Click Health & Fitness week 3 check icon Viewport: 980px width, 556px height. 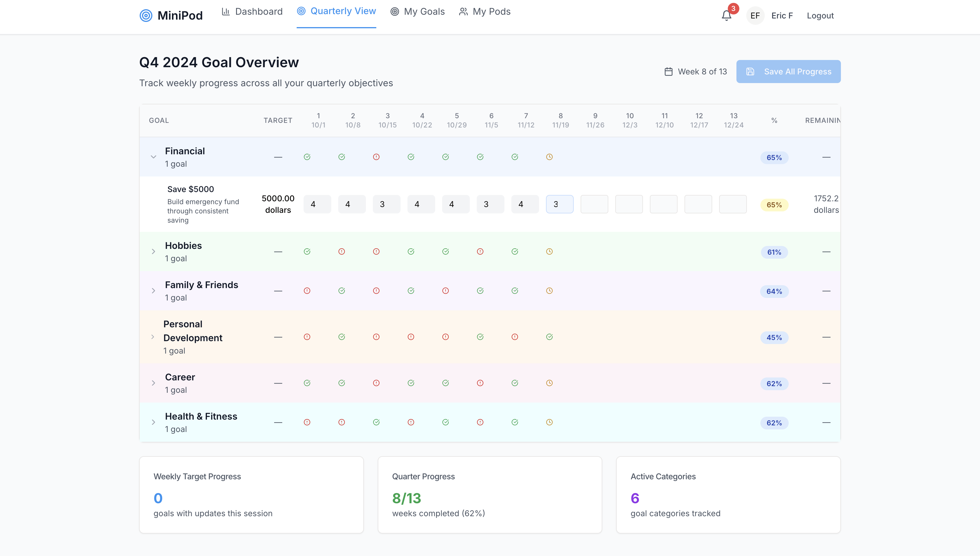pos(376,422)
